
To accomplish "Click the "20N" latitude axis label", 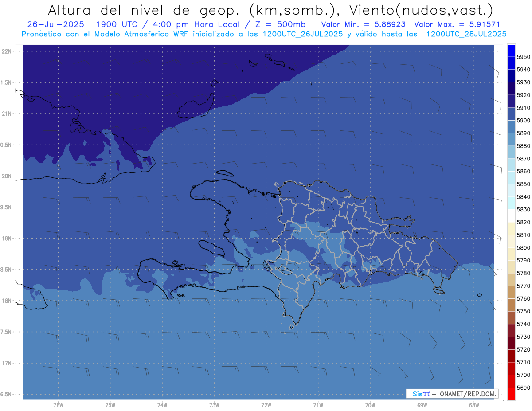I will (x=8, y=176).
